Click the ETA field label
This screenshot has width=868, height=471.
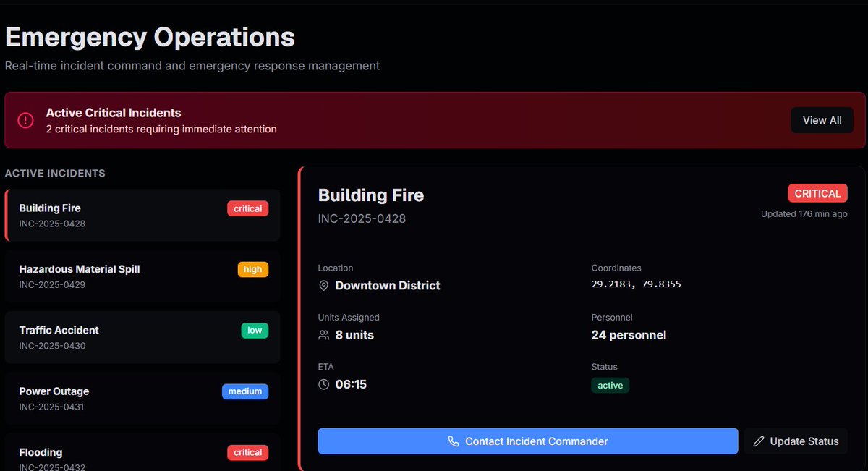coord(326,367)
